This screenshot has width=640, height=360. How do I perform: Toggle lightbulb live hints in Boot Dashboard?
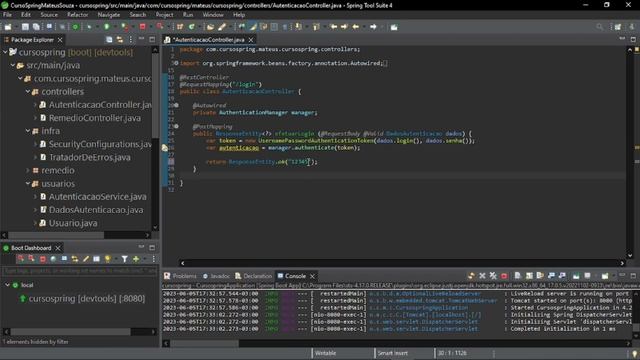107,259
